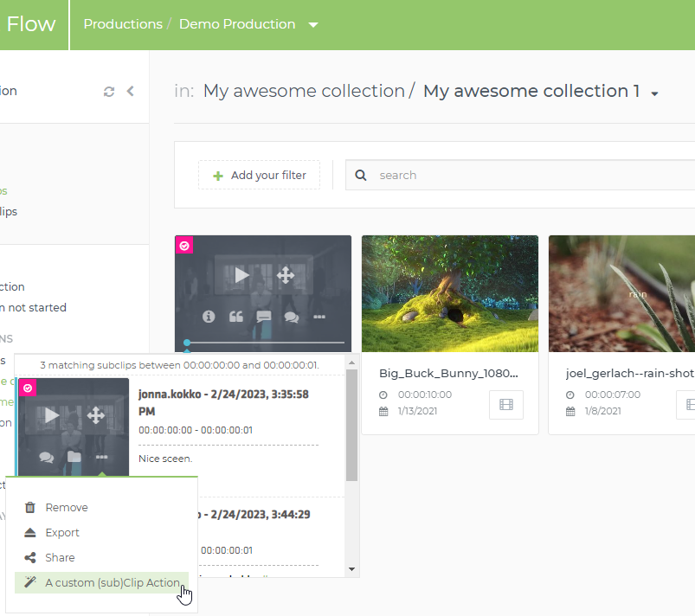Click the 1/13/2021 date text
Screen dimensions: 695x616
click(417, 411)
